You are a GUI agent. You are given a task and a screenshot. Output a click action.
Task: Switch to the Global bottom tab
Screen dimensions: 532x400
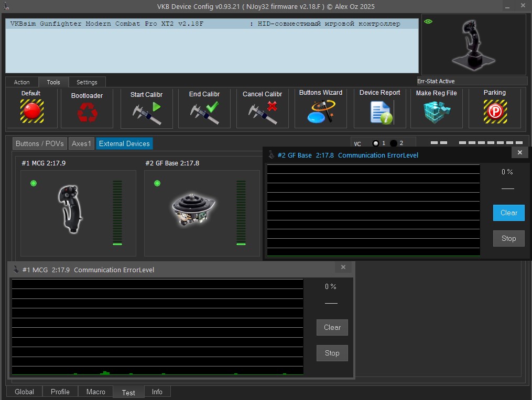(25, 392)
